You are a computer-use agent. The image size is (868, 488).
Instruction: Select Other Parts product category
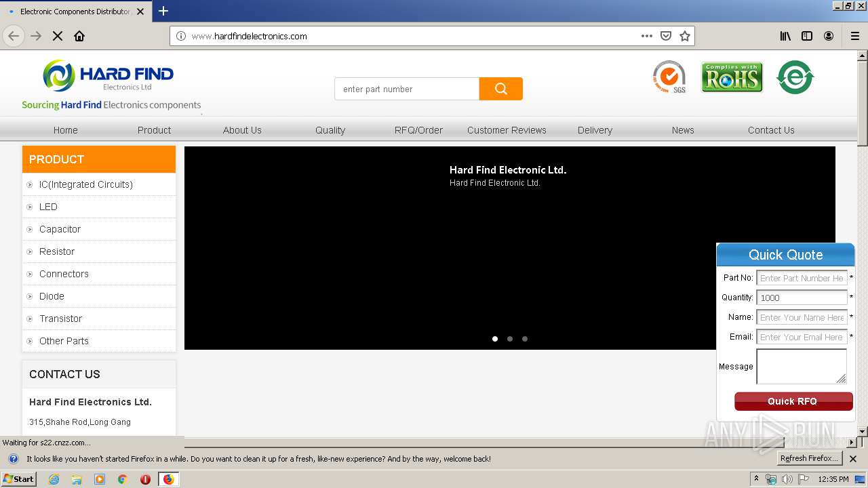coord(64,341)
